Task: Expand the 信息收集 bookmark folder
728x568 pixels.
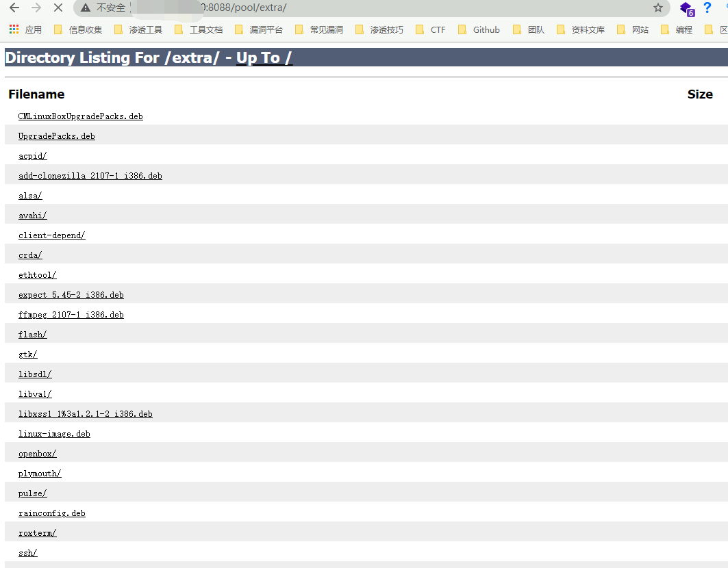Action: (77, 29)
